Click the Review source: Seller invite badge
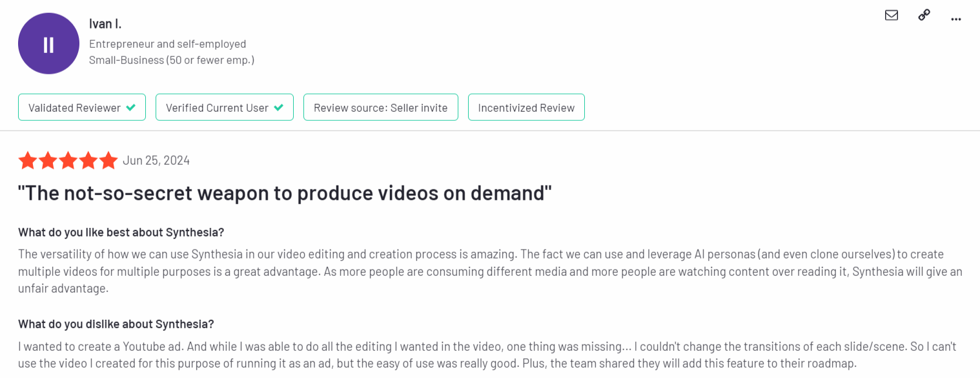980x378 pixels. pyautogui.click(x=381, y=107)
